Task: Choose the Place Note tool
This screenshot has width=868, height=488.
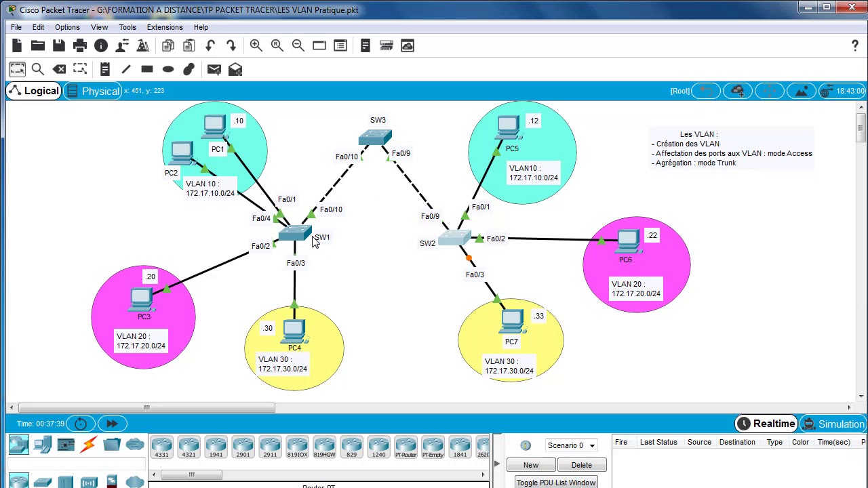Action: click(104, 69)
